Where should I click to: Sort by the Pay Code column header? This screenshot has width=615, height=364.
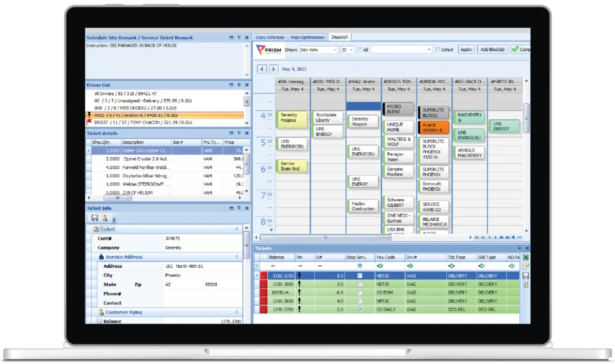[x=389, y=258]
